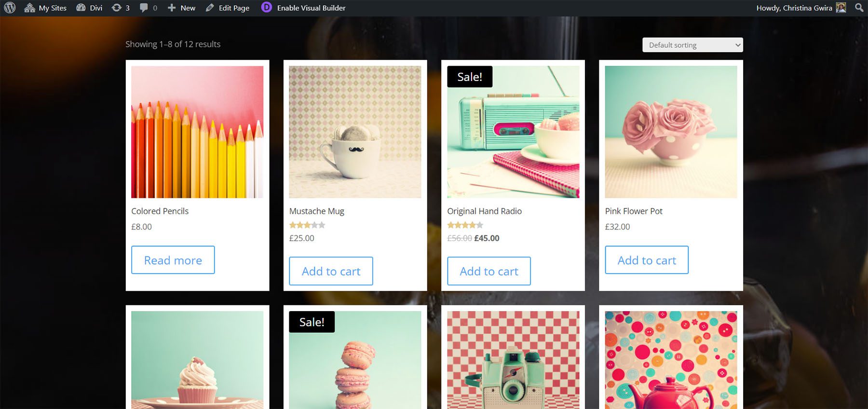Image resolution: width=868 pixels, height=409 pixels.
Task: Click Enable Visual Builder
Action: 311,7
